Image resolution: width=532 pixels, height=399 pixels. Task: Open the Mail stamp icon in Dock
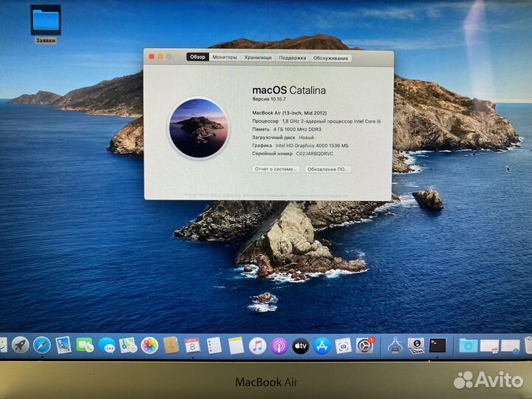[x=64, y=345]
